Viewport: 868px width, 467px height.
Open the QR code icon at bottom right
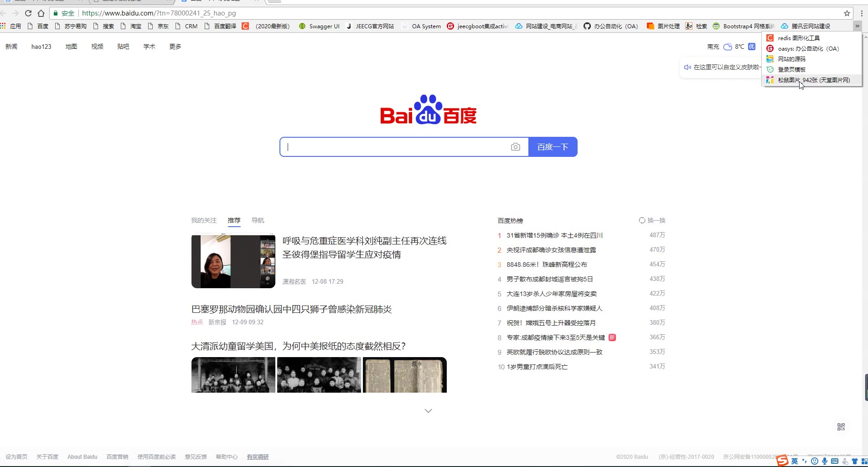coord(841,427)
